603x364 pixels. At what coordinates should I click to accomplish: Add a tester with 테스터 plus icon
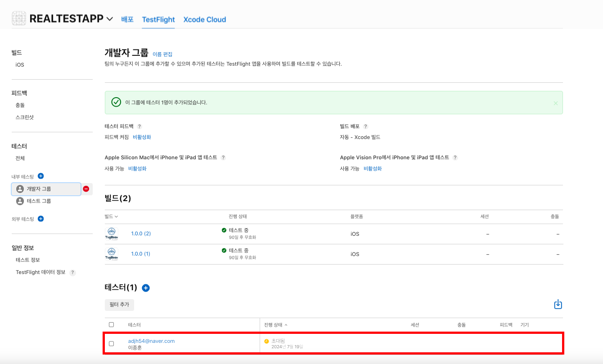coord(146,288)
